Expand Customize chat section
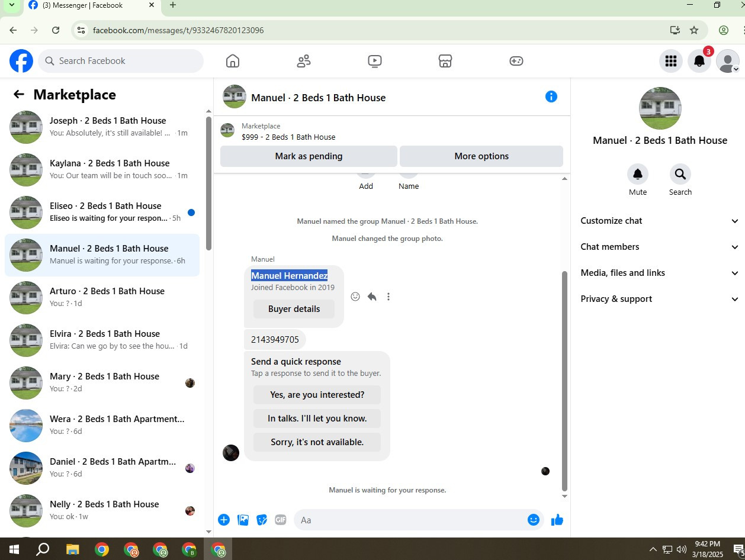745x560 pixels. pyautogui.click(x=660, y=221)
